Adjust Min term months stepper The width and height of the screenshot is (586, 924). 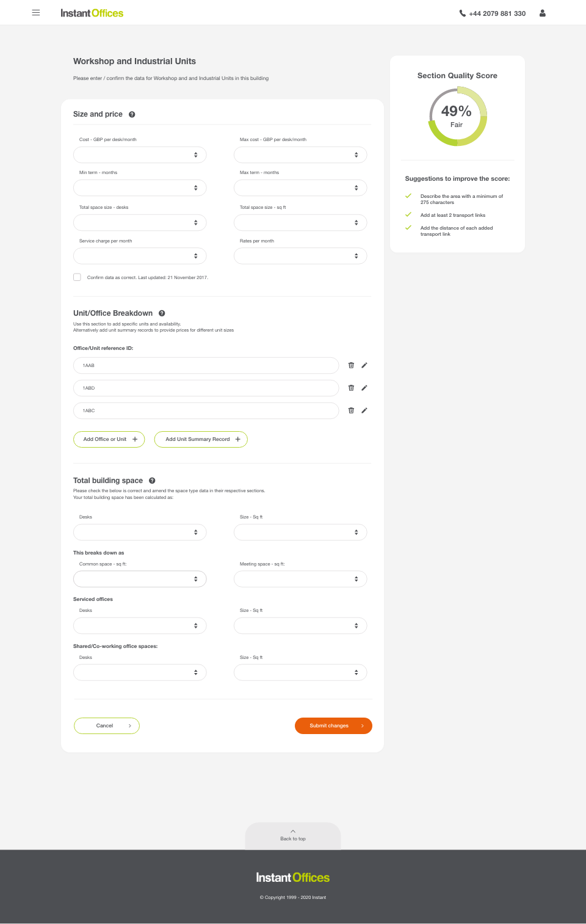[196, 188]
